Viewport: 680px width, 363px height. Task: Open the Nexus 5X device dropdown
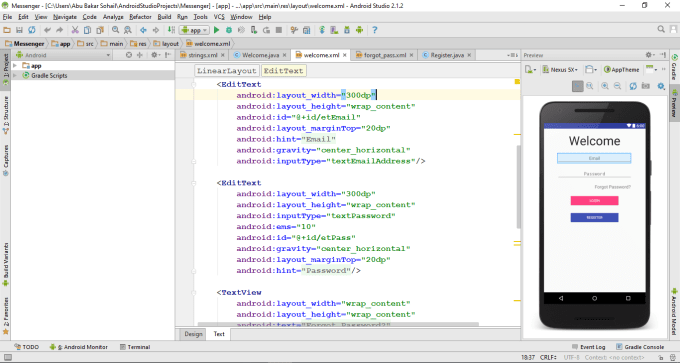[561, 69]
